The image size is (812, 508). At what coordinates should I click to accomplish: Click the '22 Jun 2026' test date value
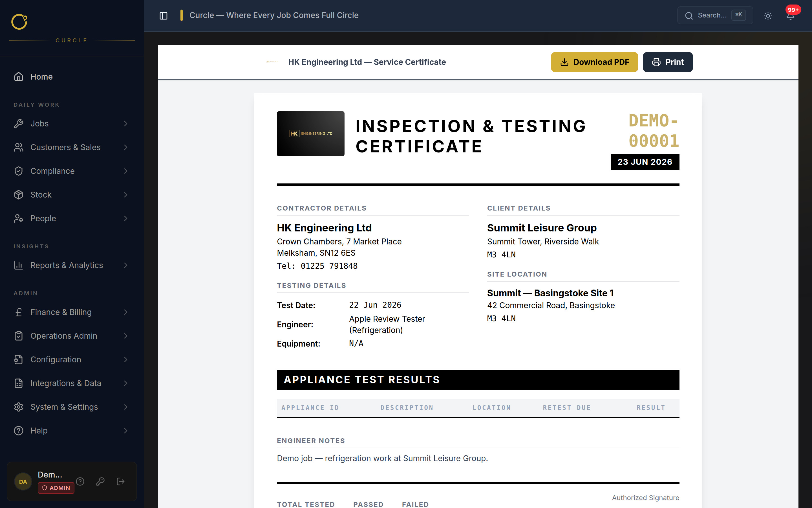point(375,305)
